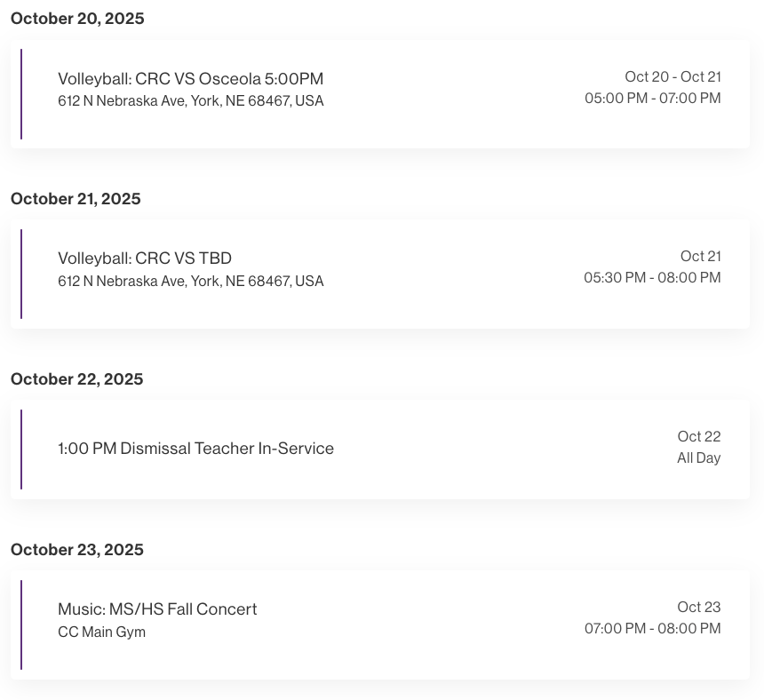
Task: Click the CC Main Gym location
Action: coord(101,632)
